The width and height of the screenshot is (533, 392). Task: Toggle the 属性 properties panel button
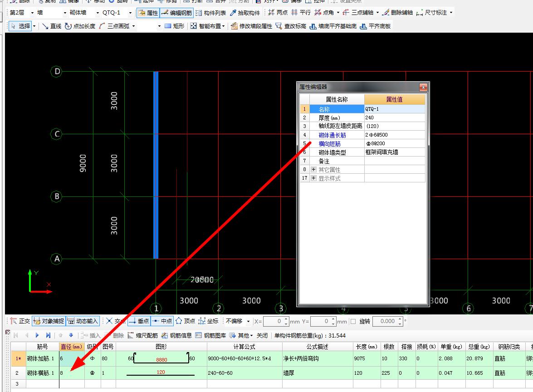tap(148, 13)
